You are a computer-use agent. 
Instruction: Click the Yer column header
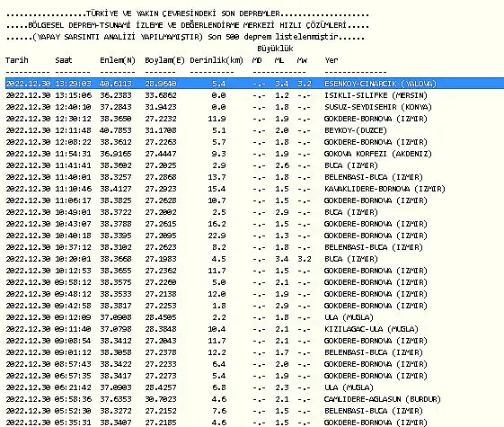tap(332, 60)
